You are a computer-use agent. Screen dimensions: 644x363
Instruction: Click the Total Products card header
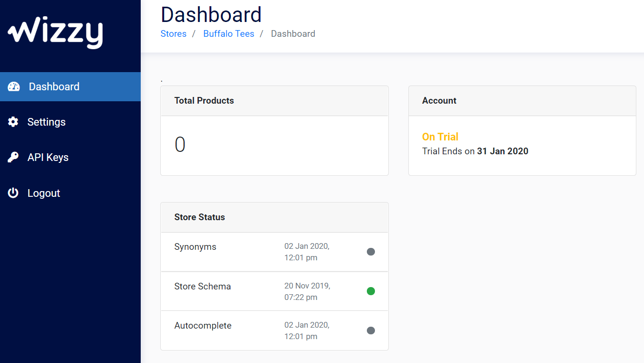click(204, 100)
